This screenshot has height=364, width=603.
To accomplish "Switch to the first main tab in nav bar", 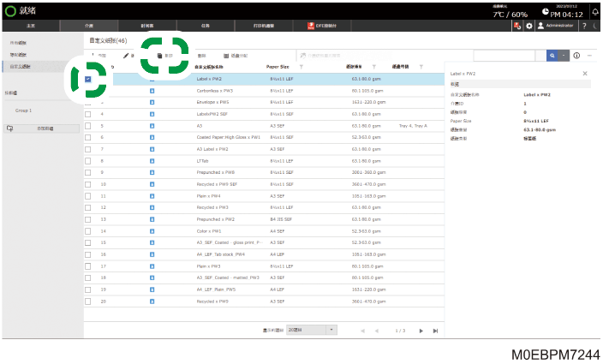I will (31, 26).
